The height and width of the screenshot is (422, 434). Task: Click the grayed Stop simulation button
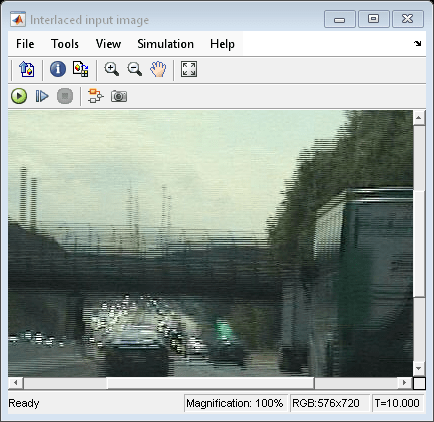65,96
